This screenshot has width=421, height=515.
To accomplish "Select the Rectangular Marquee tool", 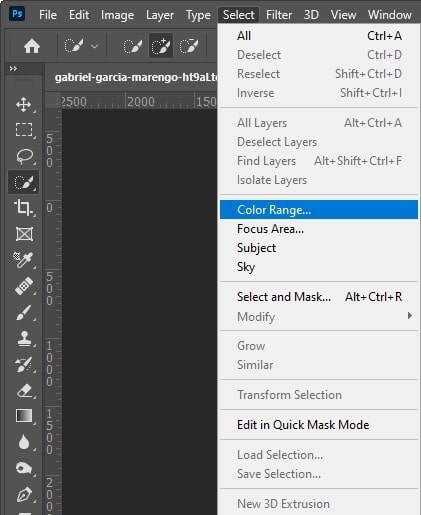I will [24, 130].
